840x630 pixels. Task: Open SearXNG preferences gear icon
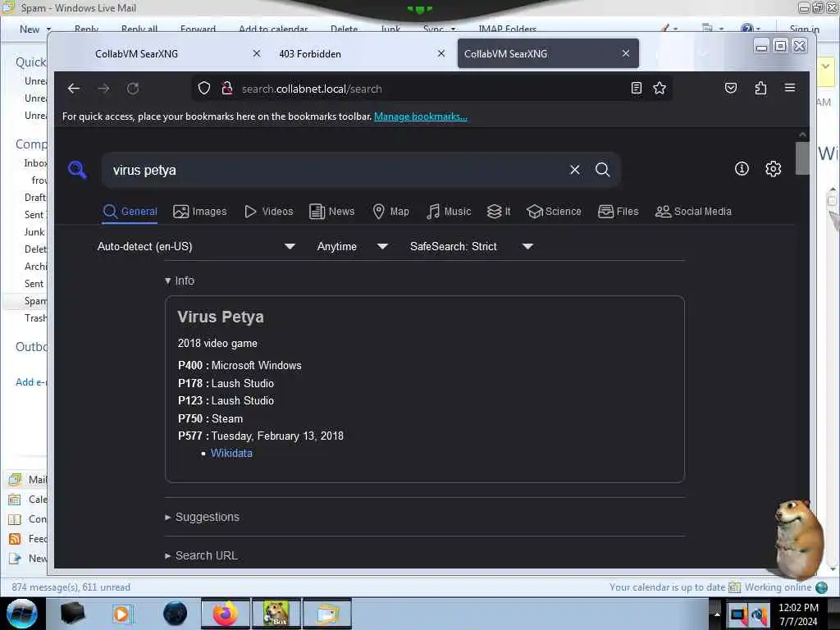pos(773,169)
